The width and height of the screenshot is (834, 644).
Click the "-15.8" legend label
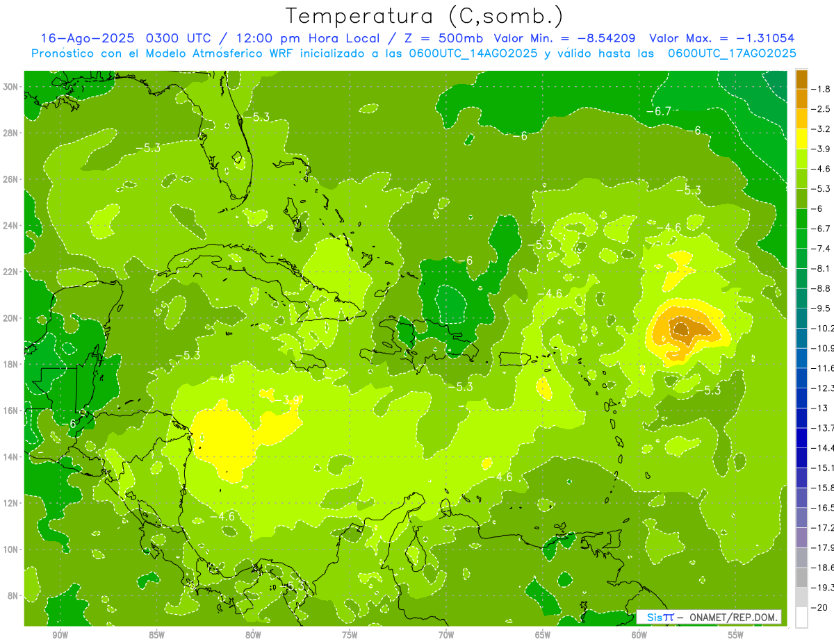[x=824, y=488]
